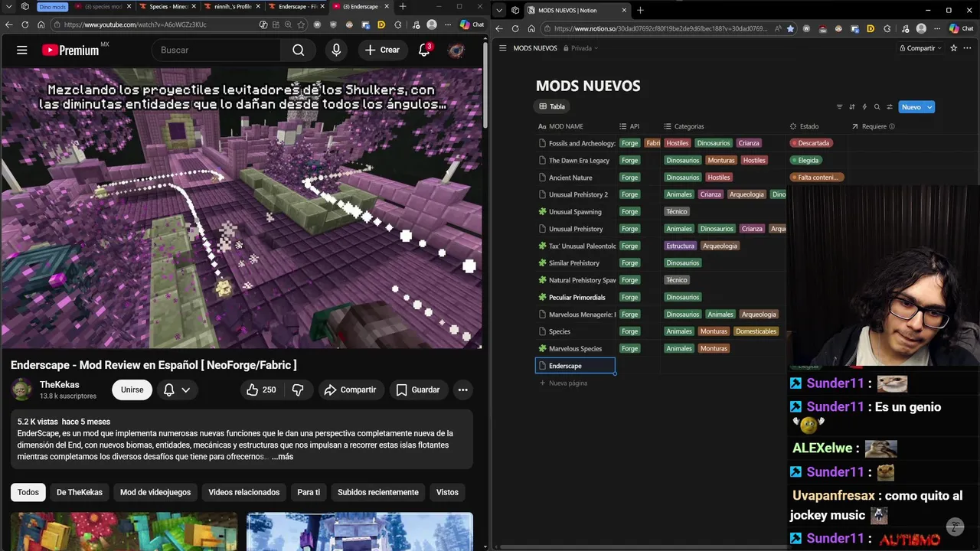Open YouTube notifications bell
The width and height of the screenshot is (980, 551).
pyautogui.click(x=424, y=50)
